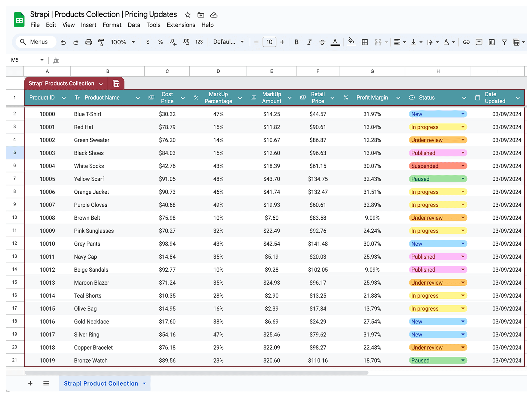The width and height of the screenshot is (532, 399).
Task: Select row header 5
Action: tap(15, 153)
